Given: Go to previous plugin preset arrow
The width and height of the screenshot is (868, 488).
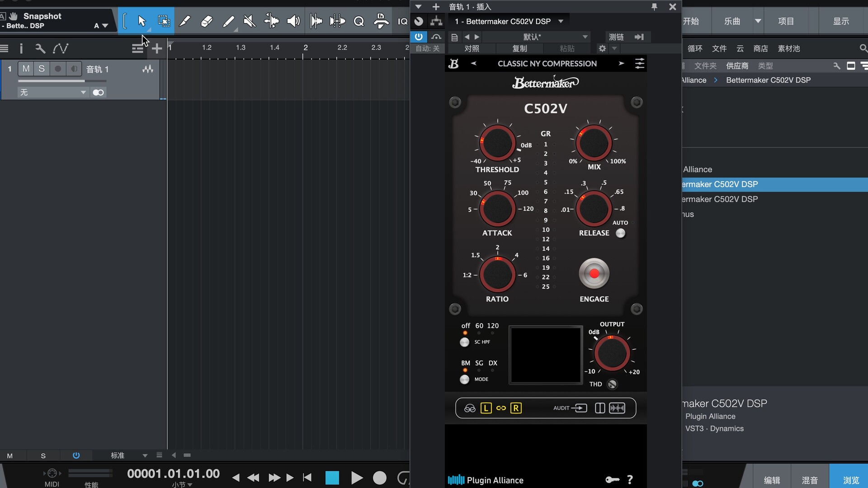Looking at the screenshot, I should click(473, 64).
